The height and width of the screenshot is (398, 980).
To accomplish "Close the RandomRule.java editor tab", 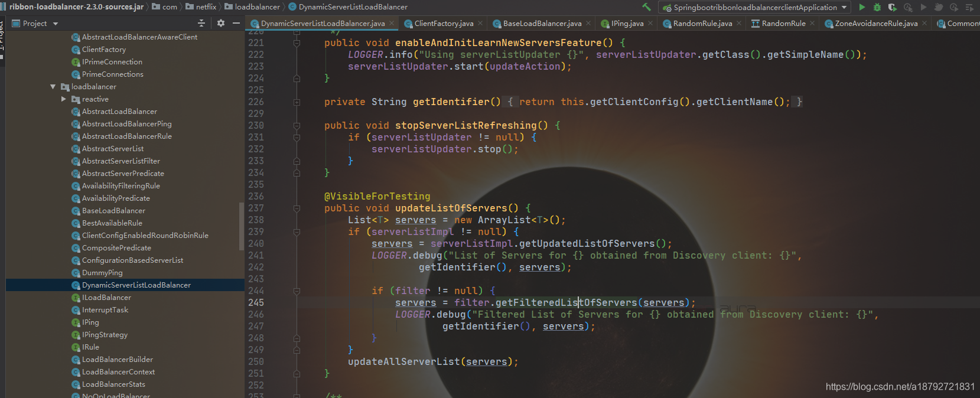I will pyautogui.click(x=739, y=24).
